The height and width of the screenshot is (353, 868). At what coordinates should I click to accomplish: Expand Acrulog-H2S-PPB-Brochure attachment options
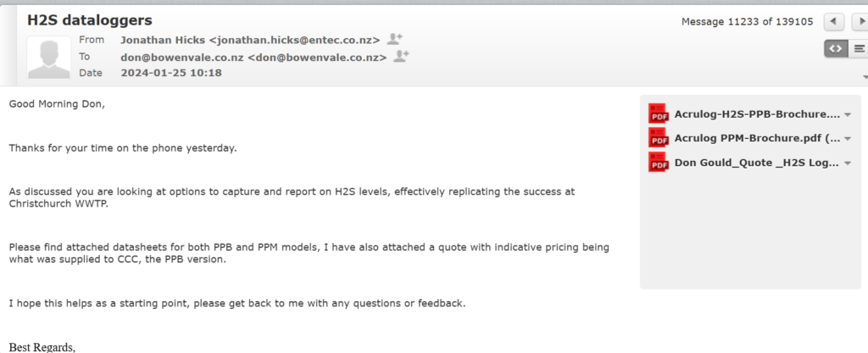[847, 115]
